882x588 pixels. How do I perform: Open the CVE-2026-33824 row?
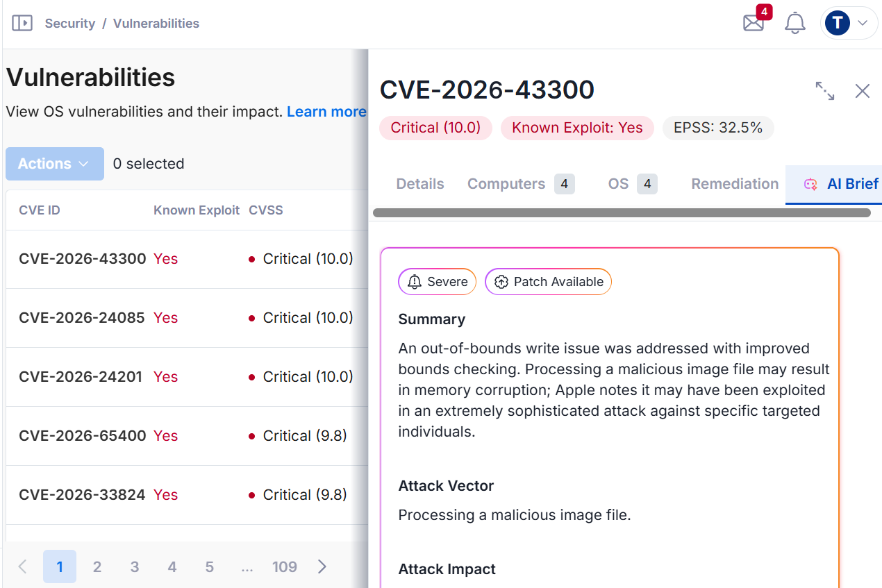click(187, 495)
